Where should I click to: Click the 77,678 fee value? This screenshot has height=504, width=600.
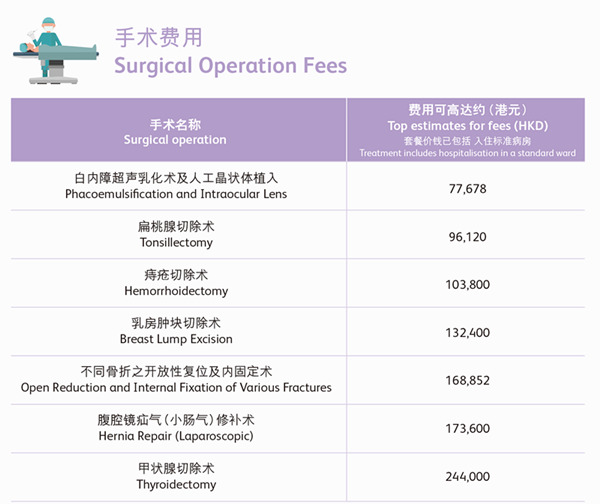pyautogui.click(x=469, y=187)
